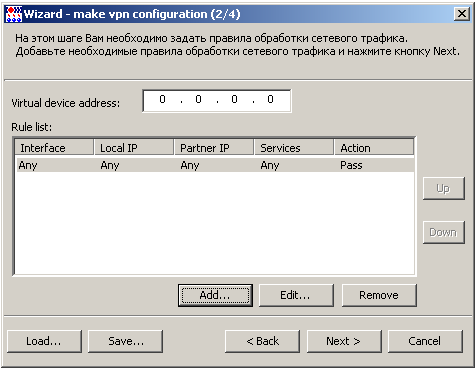476x368 pixels.
Task: Close the VPN configuration wizard window
Action: tap(462, 14)
